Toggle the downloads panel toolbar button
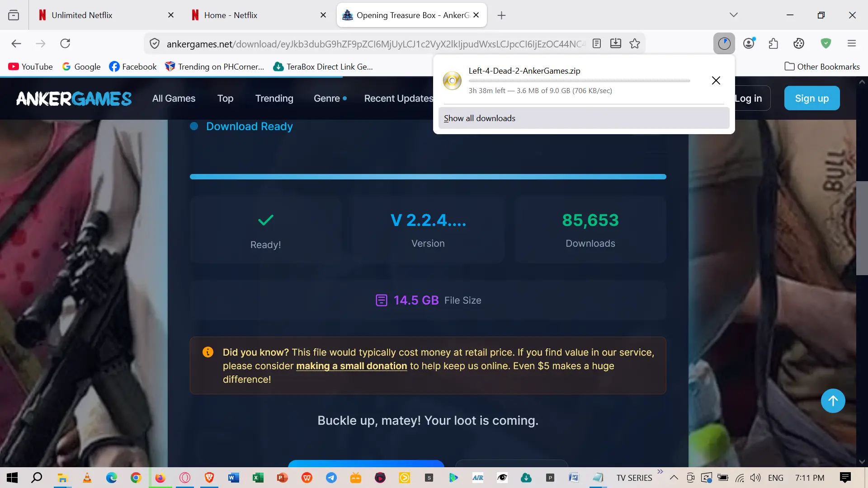Image resolution: width=868 pixels, height=488 pixels. 724,43
